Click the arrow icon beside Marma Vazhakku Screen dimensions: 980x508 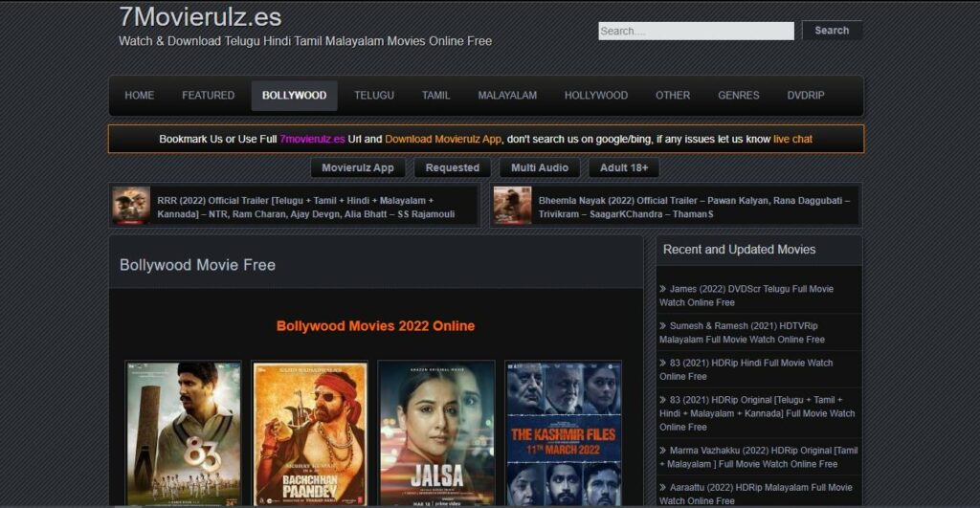663,450
